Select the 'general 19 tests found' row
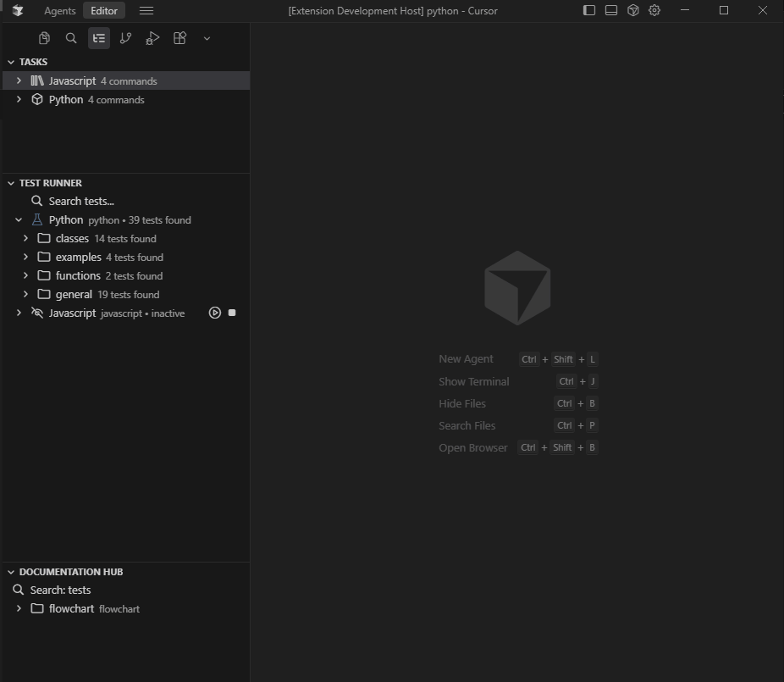The image size is (784, 682). point(126,294)
